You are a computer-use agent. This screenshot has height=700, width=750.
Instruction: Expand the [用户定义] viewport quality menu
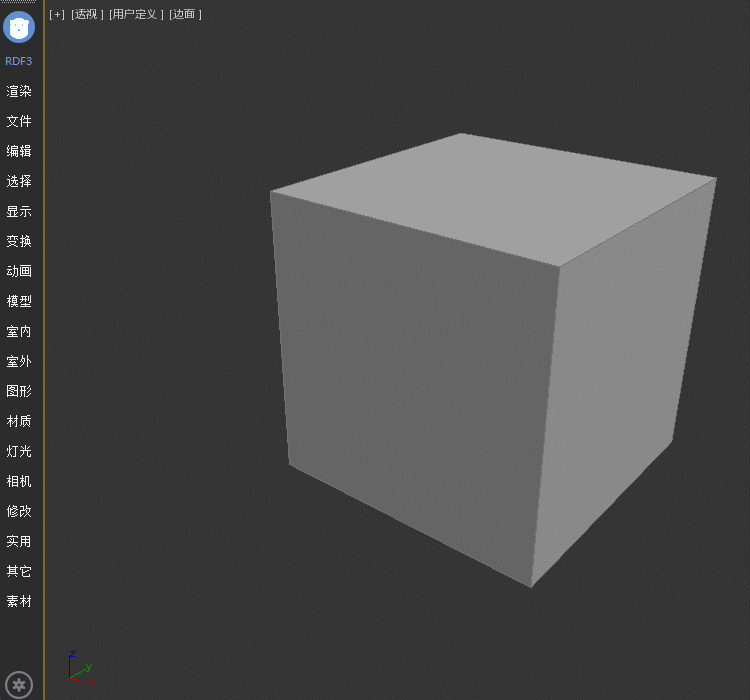pos(136,14)
